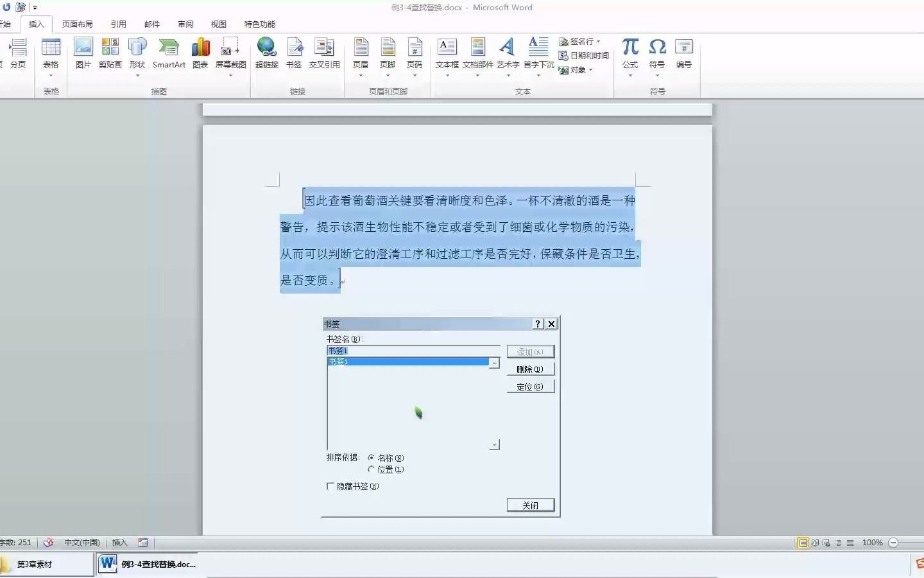Open the Quick Access Toolbar customize arrow
The image size is (924, 578).
pyautogui.click(x=35, y=8)
